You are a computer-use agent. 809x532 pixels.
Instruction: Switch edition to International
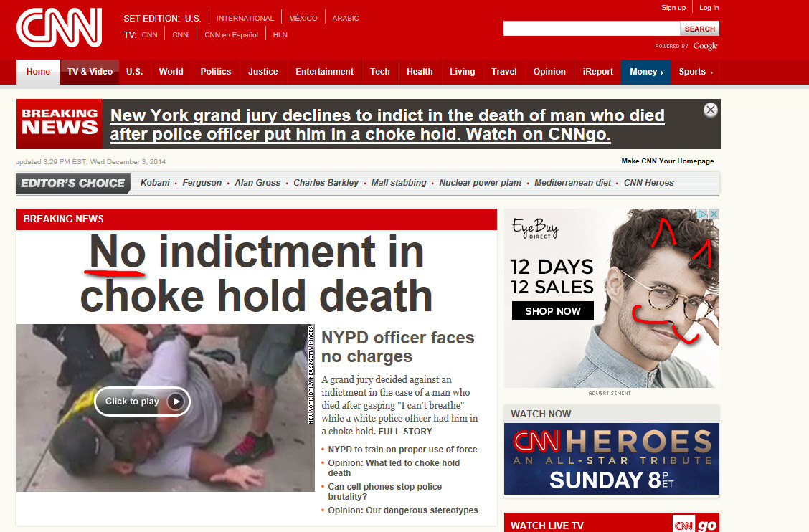(245, 18)
